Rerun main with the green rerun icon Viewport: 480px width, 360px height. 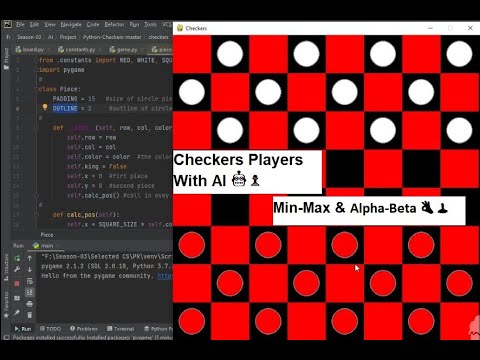17,258
